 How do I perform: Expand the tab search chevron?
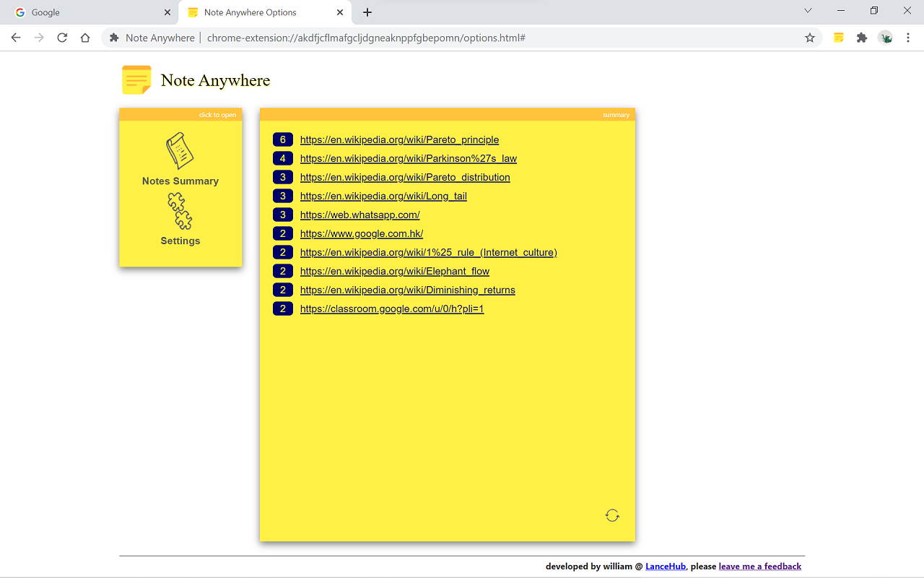point(808,11)
